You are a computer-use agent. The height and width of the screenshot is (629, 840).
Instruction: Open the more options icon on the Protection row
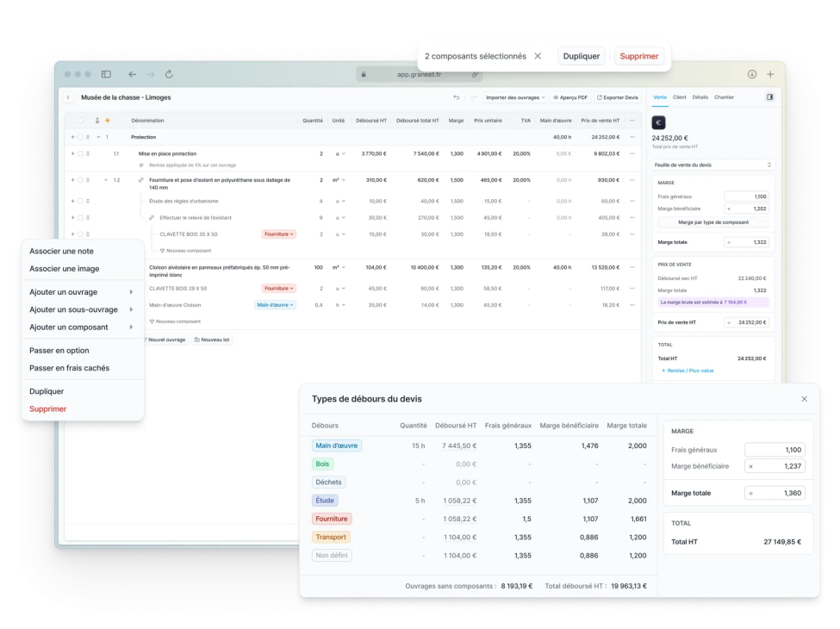click(x=632, y=137)
